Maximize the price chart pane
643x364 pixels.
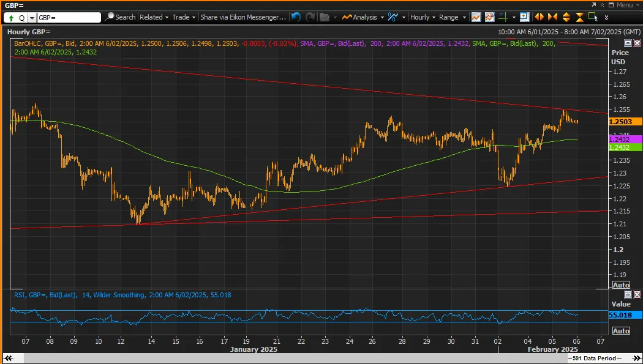(x=628, y=43)
